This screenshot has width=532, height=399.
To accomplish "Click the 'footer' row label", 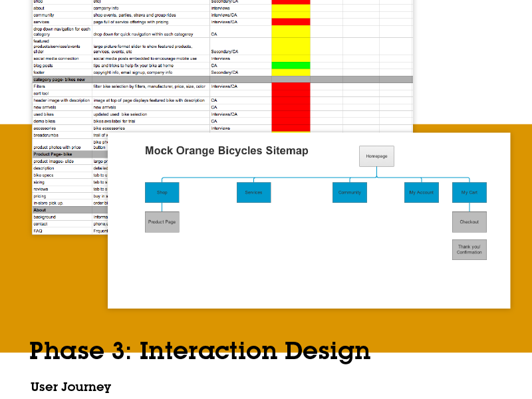I will (x=62, y=72).
